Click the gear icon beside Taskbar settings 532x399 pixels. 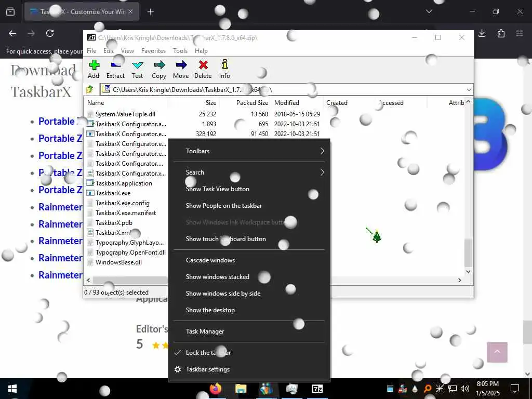tap(178, 369)
